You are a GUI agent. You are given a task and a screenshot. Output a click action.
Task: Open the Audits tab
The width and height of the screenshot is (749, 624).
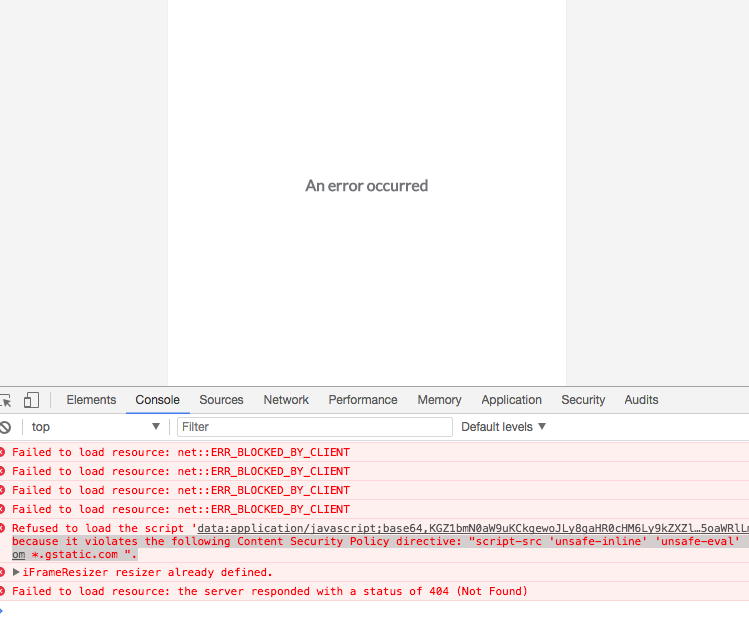click(642, 400)
